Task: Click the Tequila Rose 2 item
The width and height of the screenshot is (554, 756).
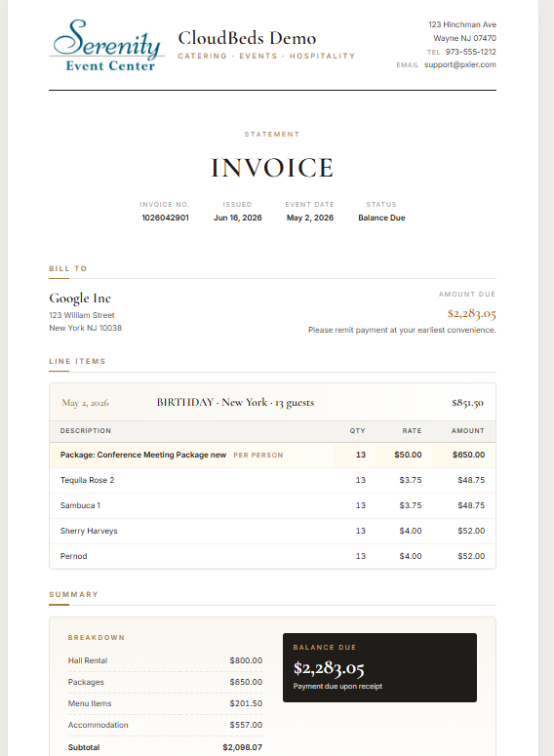Action: (87, 480)
